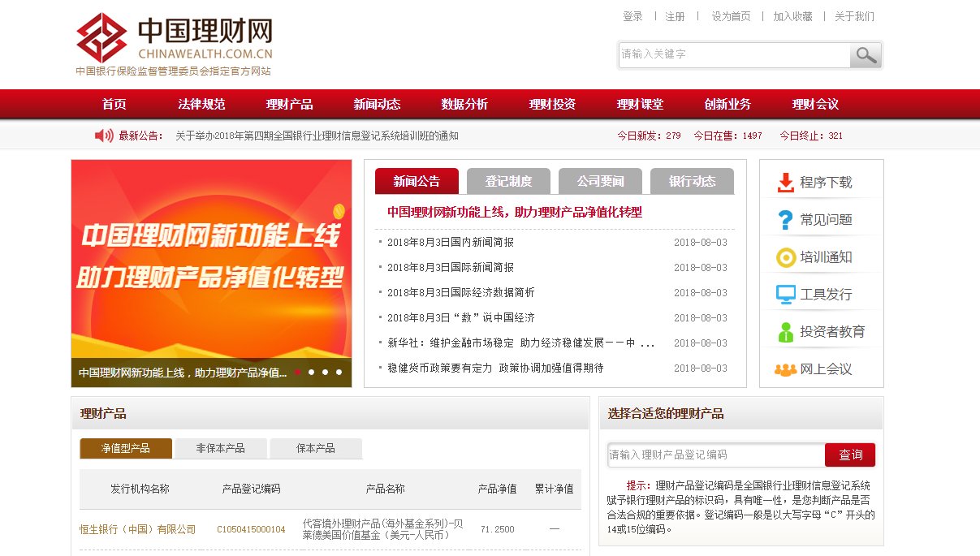Click the 常见问题 question mark icon
The image size is (980, 556).
pyautogui.click(x=785, y=219)
